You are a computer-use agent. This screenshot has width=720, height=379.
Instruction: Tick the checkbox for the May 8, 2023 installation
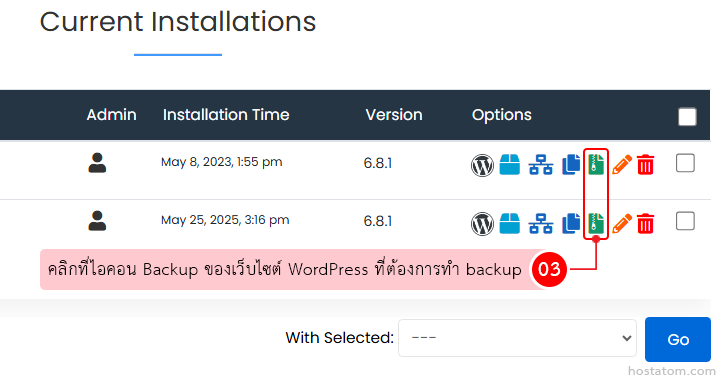coord(685,163)
